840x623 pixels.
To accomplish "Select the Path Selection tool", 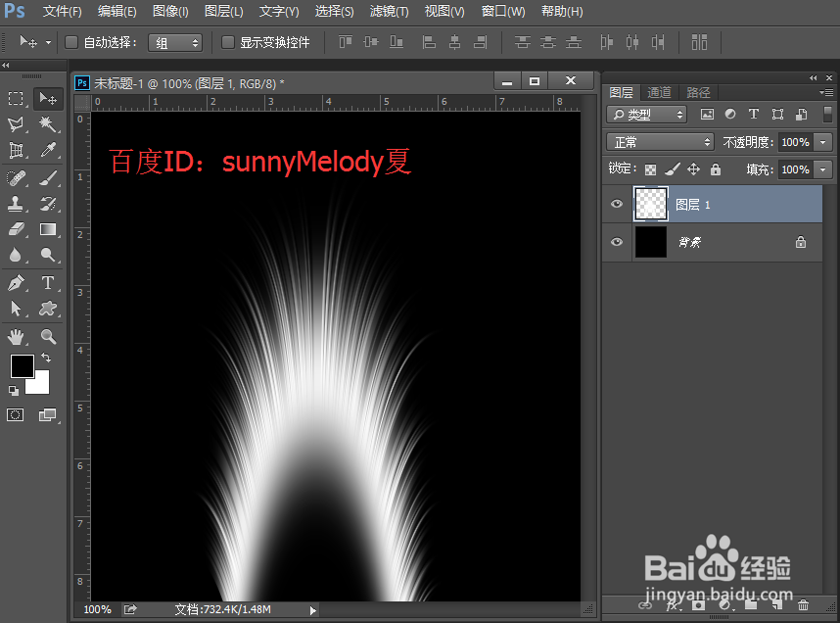I will pos(16,309).
